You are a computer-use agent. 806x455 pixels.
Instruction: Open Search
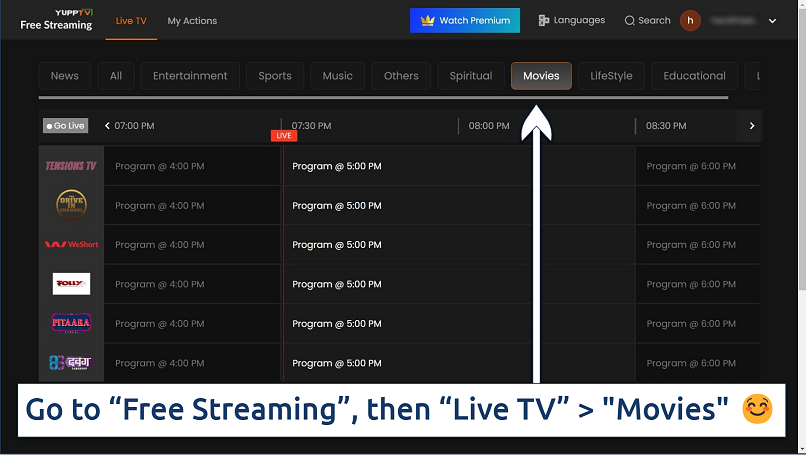tap(647, 21)
